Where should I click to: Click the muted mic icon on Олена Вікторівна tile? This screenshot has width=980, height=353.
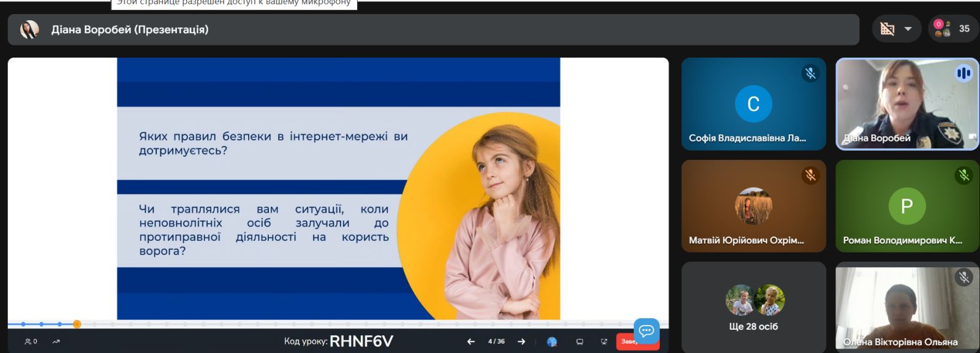point(964,277)
